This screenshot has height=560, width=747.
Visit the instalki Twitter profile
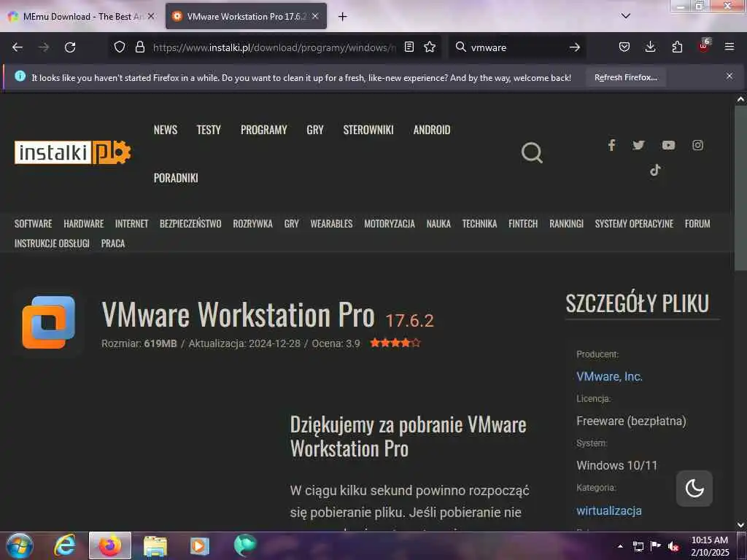[638, 145]
